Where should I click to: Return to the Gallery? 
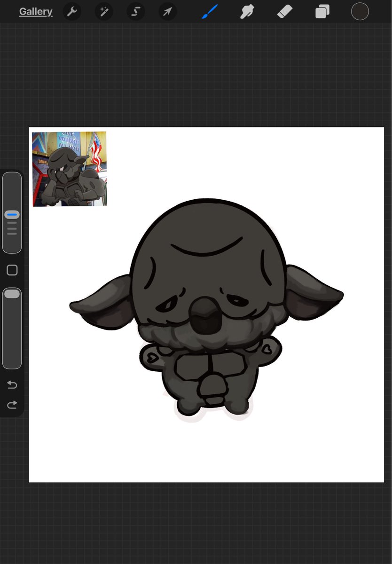[36, 12]
